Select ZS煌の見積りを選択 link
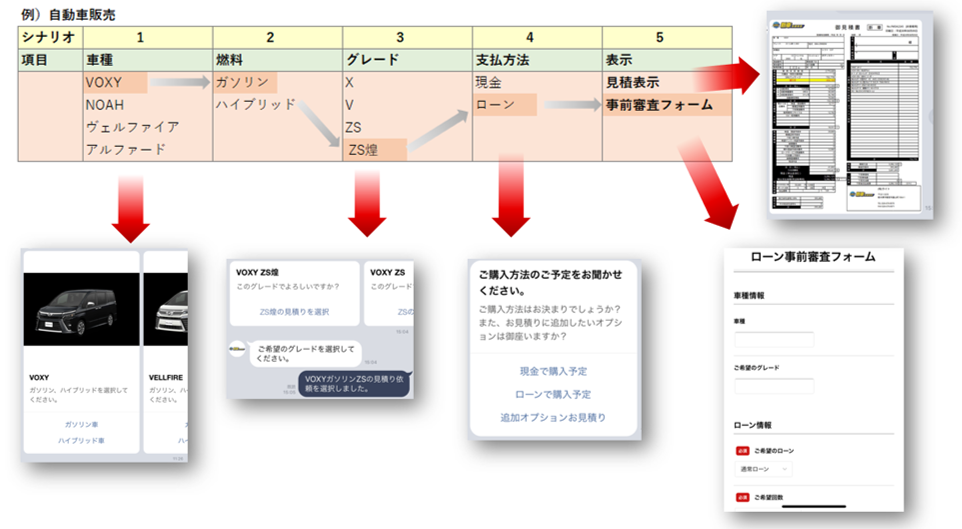This screenshot has width=962, height=529. (294, 312)
